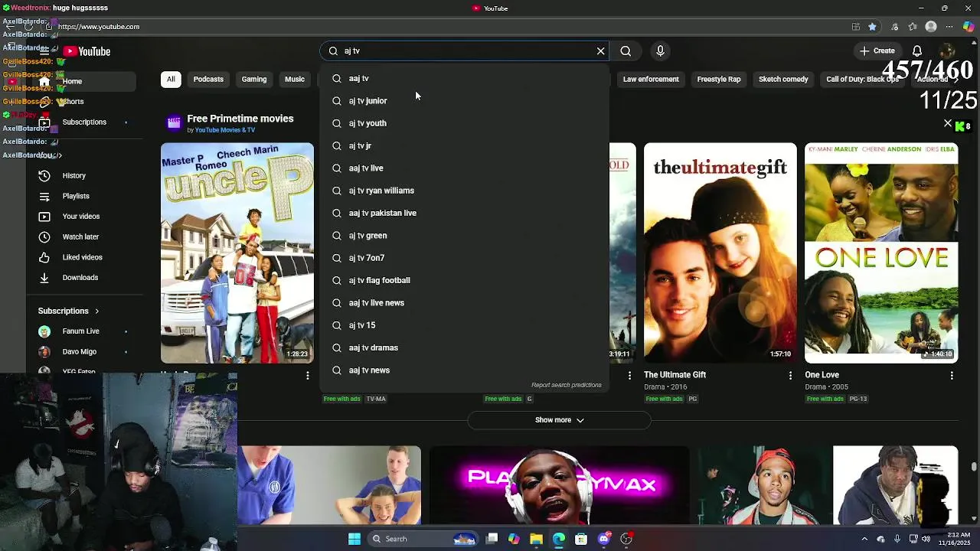Screen dimensions: 980x551
Task: Choose suggestion "aj tv ryan williams"
Action: tap(464, 191)
